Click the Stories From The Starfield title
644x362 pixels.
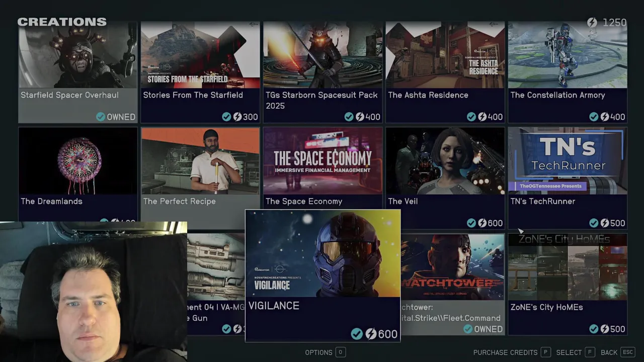pyautogui.click(x=193, y=95)
